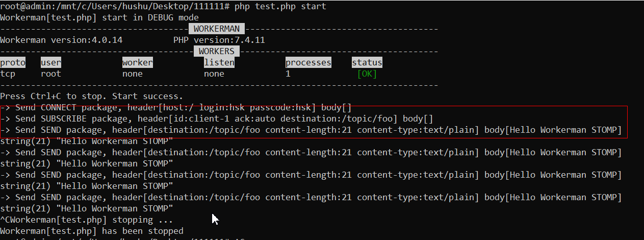Click the 'start in DEBUG mode' line
Screen dimensions: 644x240
pyautogui.click(x=99, y=17)
